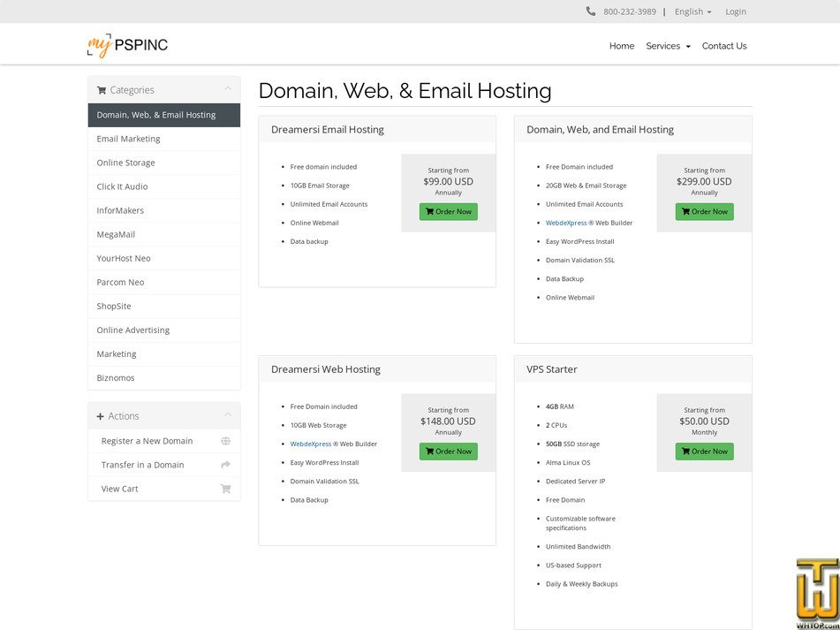840x630 pixels.
Task: Click the myPSPINC logo
Action: click(x=127, y=45)
